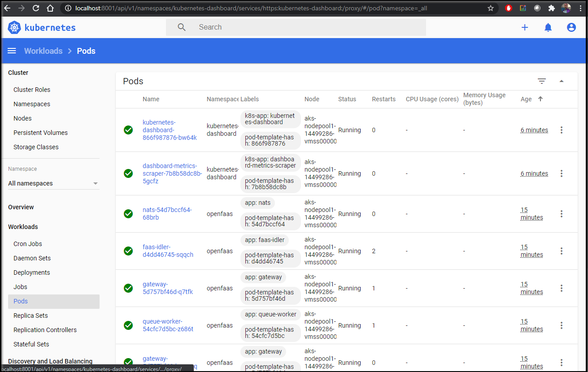Open dashboard-metrics-scraper-7b8b58dc8b-5gcfz pod link
Screen dimensions: 588x372
click(172, 173)
